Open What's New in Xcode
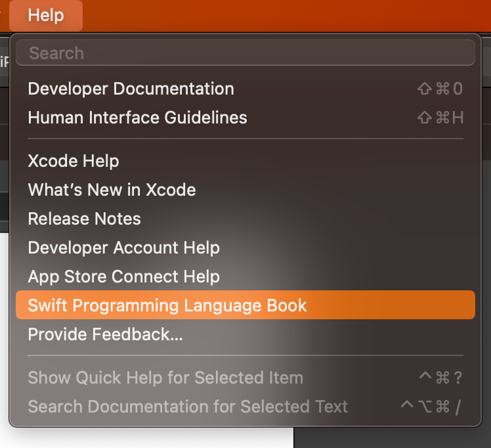 (x=245, y=190)
